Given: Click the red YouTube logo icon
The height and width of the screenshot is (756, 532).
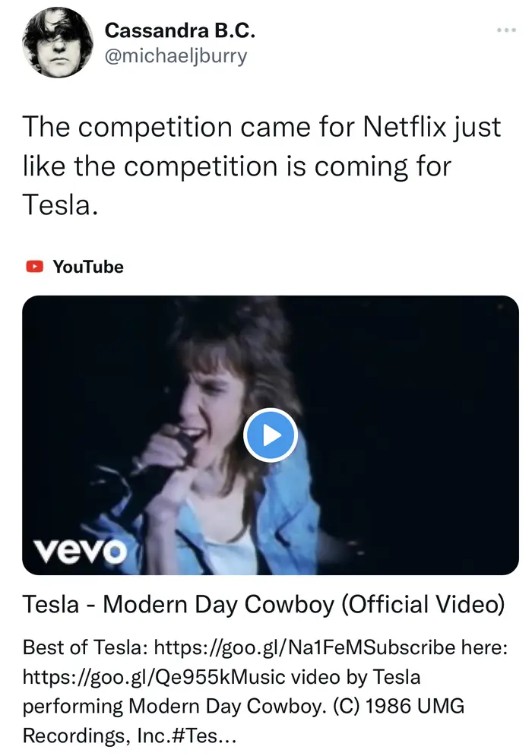Looking at the screenshot, I should pos(34,267).
